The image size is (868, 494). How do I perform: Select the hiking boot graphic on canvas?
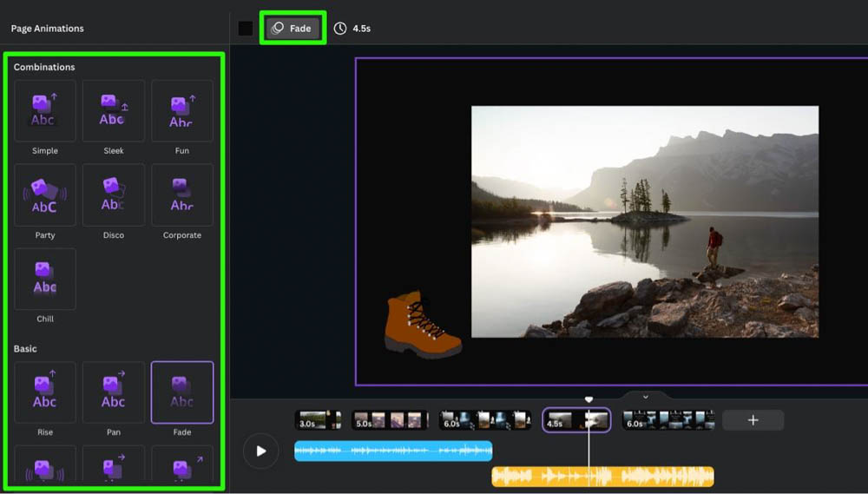[423, 325]
